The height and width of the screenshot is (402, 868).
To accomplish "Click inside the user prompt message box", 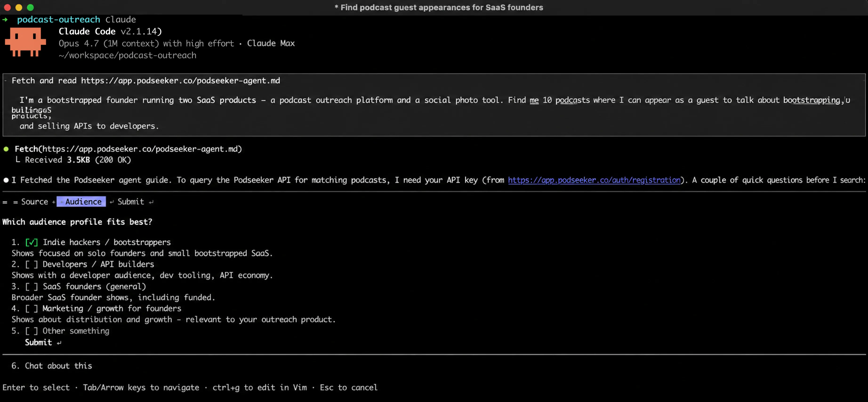I will click(434, 105).
